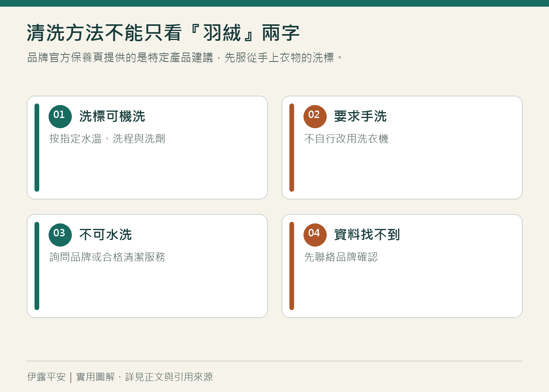Select the text 詢問品牌或合格清潔服務
Image resolution: width=549 pixels, height=392 pixels.
pos(107,257)
